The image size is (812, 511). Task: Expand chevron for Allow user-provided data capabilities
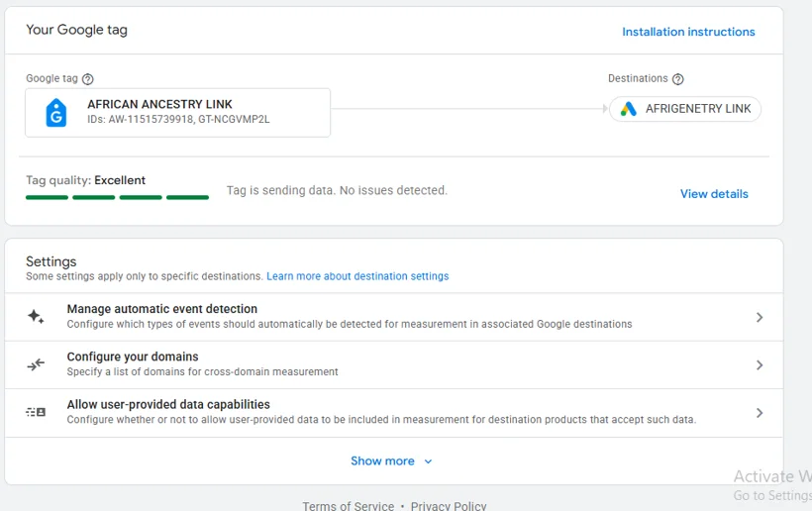(x=760, y=413)
